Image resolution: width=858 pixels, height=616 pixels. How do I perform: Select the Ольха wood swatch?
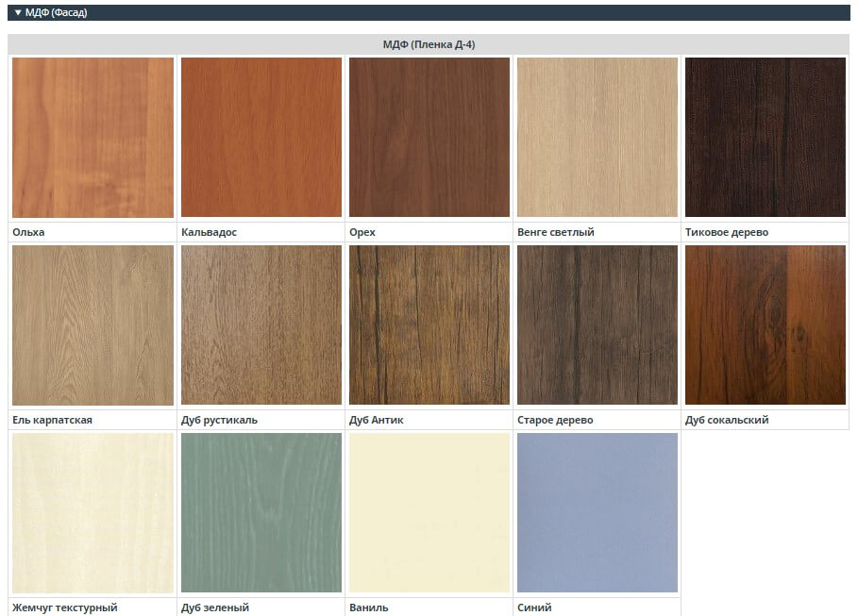pos(93,138)
